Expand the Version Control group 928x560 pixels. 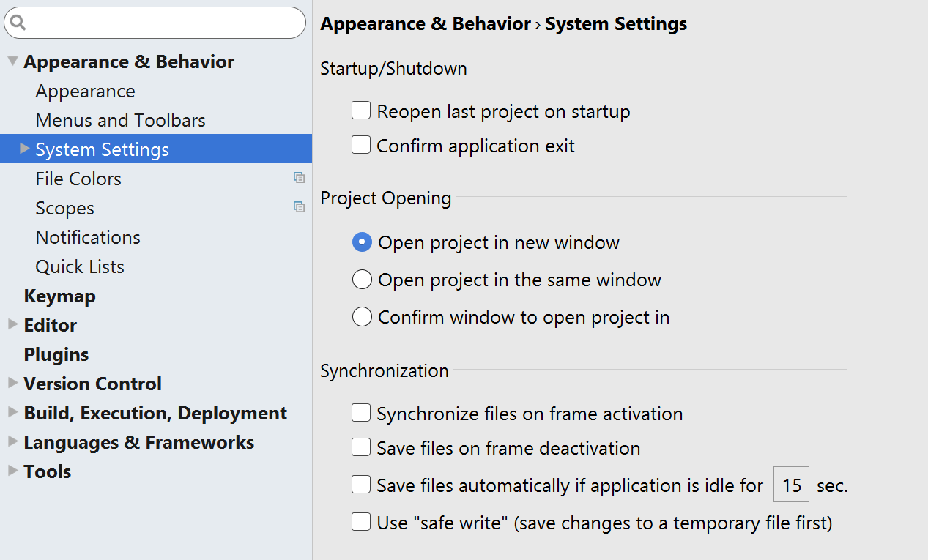pyautogui.click(x=12, y=383)
